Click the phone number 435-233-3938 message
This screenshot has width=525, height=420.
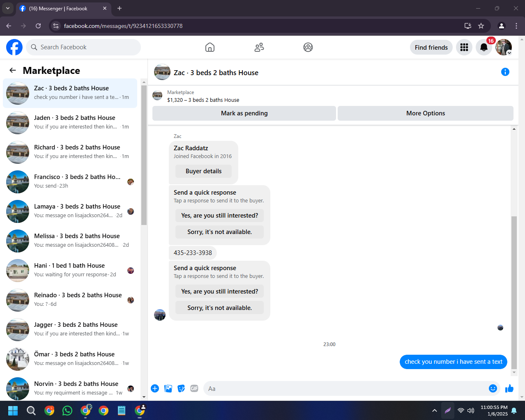click(193, 253)
